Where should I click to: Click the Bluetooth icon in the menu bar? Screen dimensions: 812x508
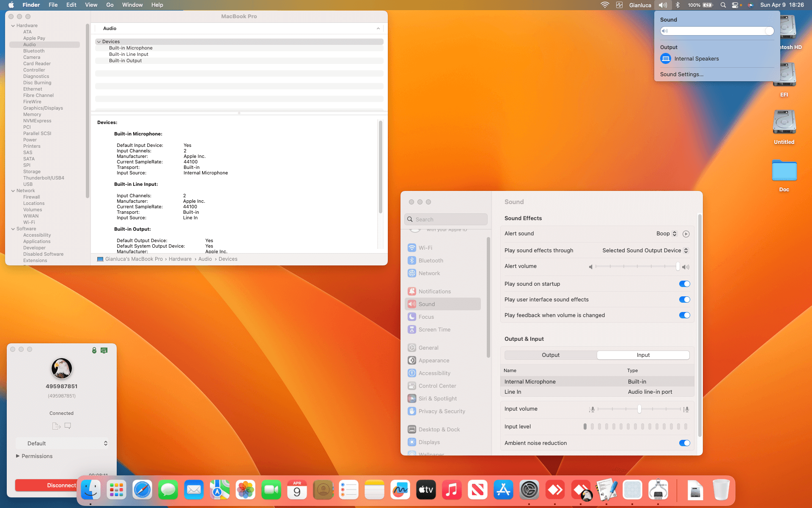[x=678, y=5]
